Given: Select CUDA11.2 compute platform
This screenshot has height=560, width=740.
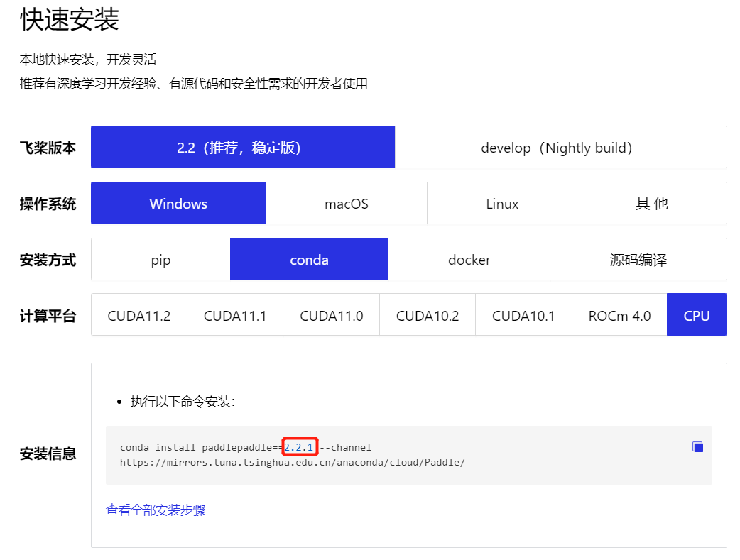Looking at the screenshot, I should (138, 314).
